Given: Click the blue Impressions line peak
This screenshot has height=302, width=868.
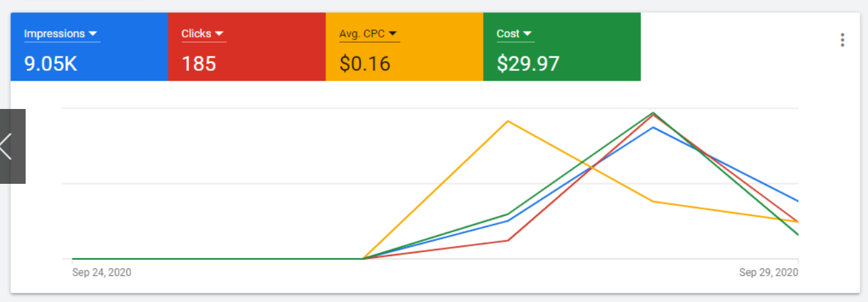Looking at the screenshot, I should click(652, 127).
